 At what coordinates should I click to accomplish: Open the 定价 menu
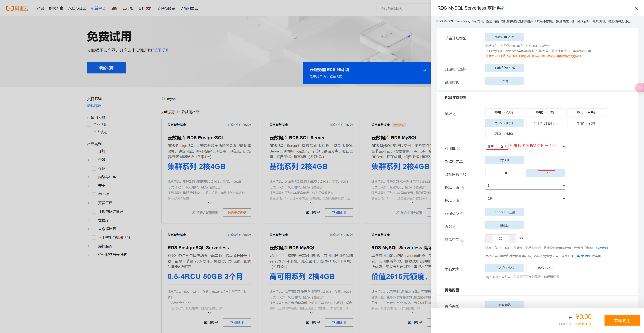[114, 8]
